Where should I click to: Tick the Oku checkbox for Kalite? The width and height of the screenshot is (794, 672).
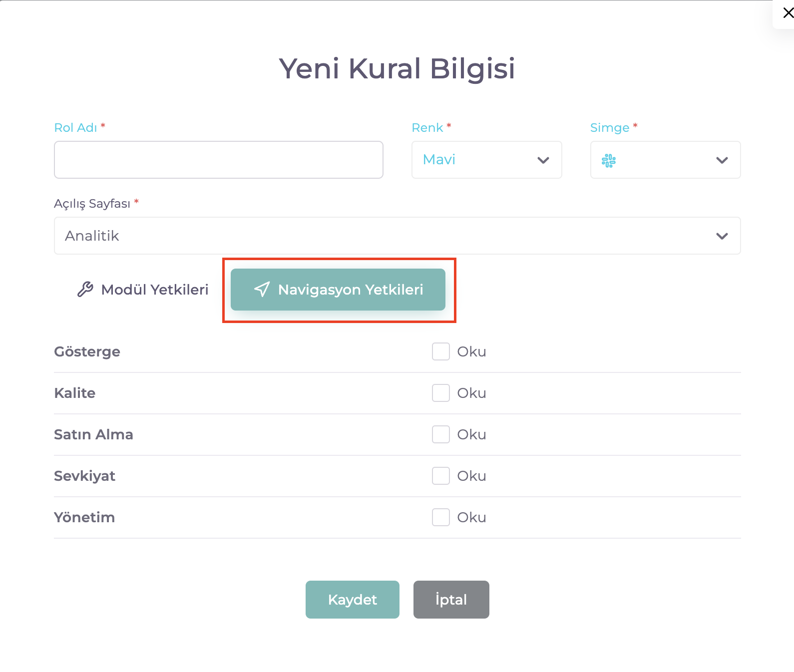441,393
